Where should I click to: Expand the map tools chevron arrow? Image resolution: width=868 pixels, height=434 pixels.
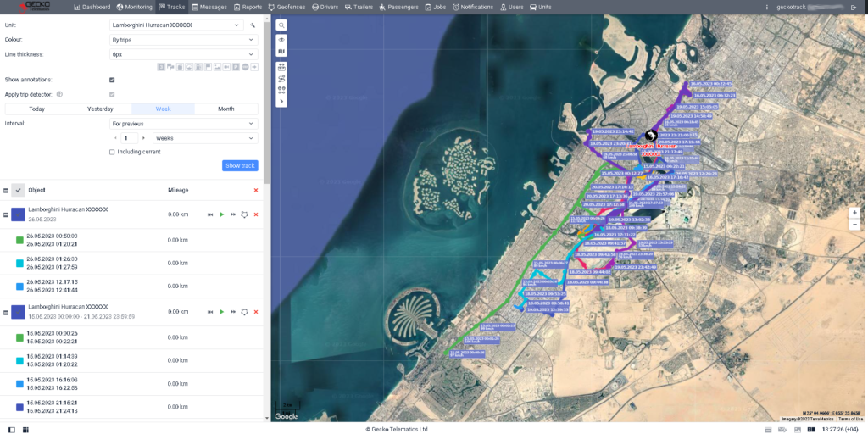click(281, 101)
